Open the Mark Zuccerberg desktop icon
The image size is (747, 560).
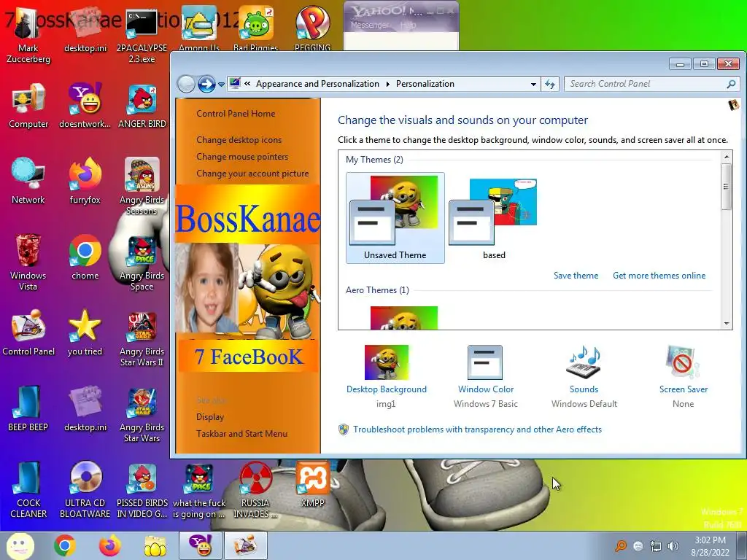[28, 36]
